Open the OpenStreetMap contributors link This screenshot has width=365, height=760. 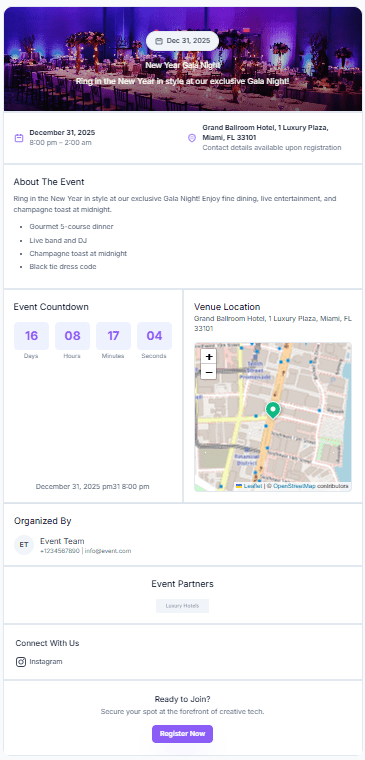coord(294,486)
